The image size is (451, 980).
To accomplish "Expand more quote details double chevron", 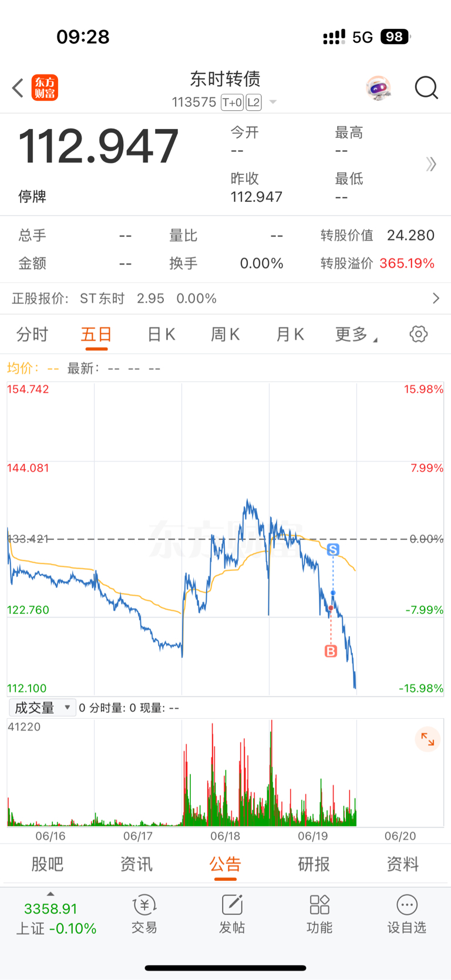I will pyautogui.click(x=431, y=164).
